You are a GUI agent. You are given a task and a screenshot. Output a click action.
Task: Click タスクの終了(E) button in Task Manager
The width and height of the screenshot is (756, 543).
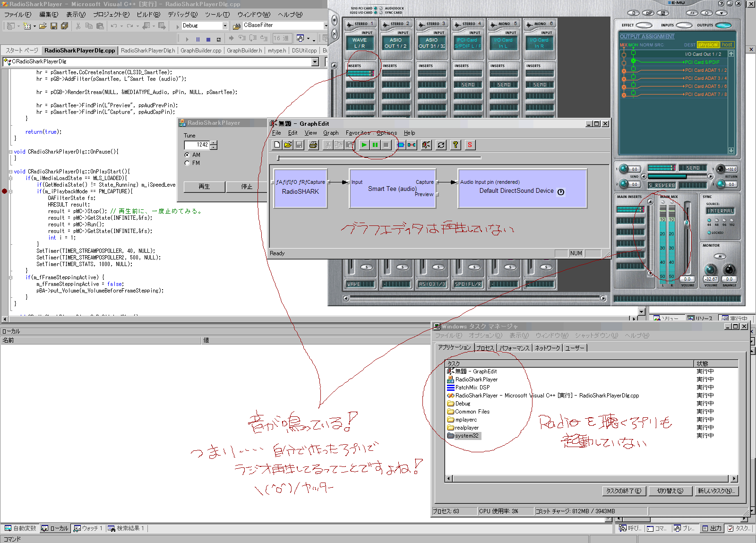(x=624, y=491)
